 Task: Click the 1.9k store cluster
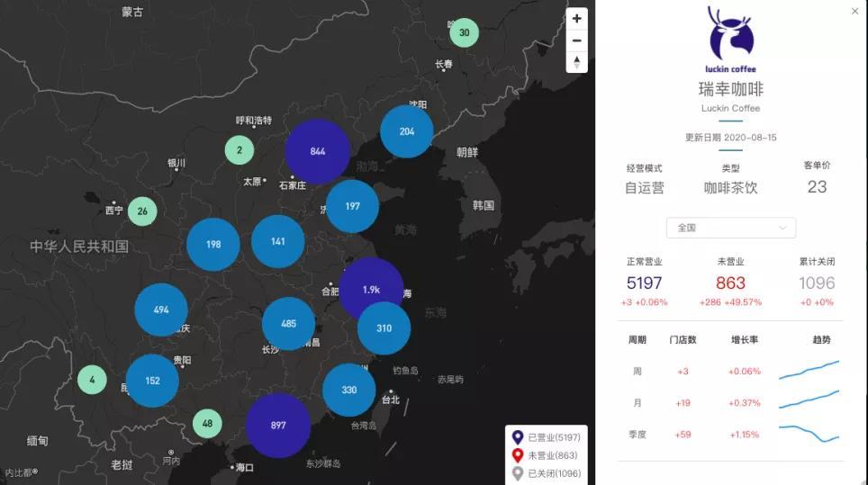coord(371,289)
